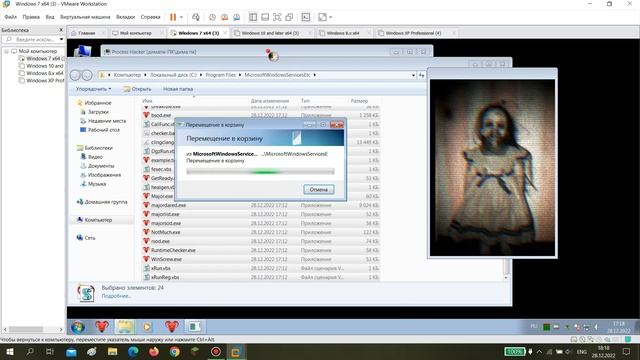640x360 pixels.
Task: Toggle the library sidebar view icon
Action: (x=253, y=17)
